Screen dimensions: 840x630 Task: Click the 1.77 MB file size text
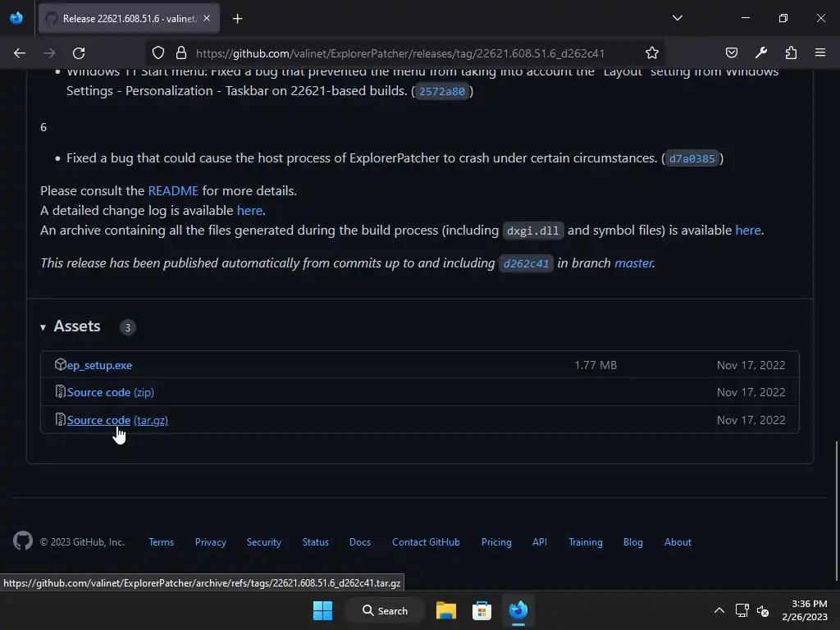click(x=596, y=365)
